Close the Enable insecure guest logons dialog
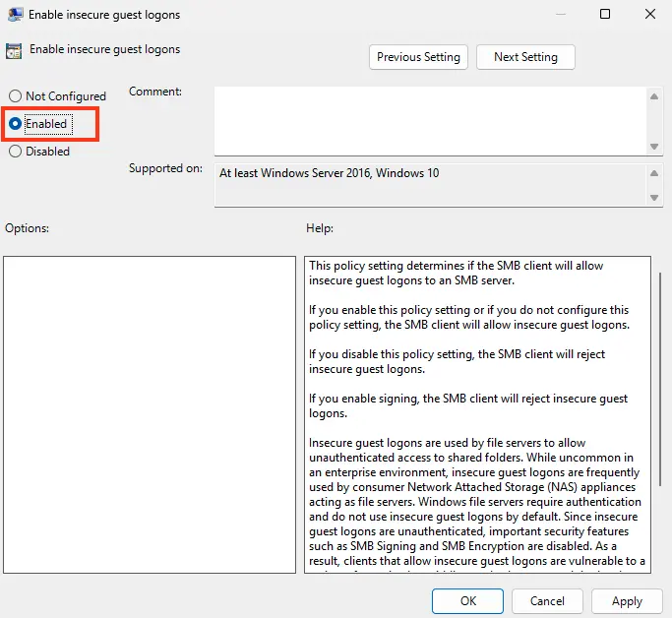This screenshot has height=618, width=672. click(649, 15)
